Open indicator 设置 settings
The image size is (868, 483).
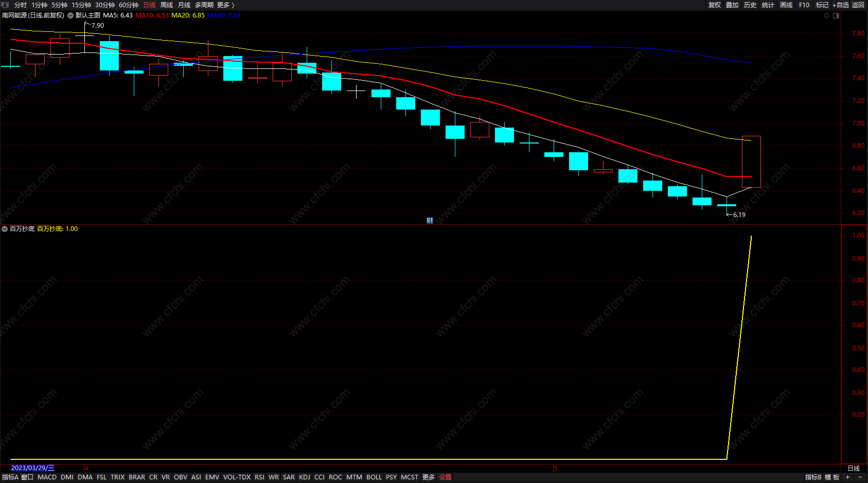pyautogui.click(x=446, y=477)
